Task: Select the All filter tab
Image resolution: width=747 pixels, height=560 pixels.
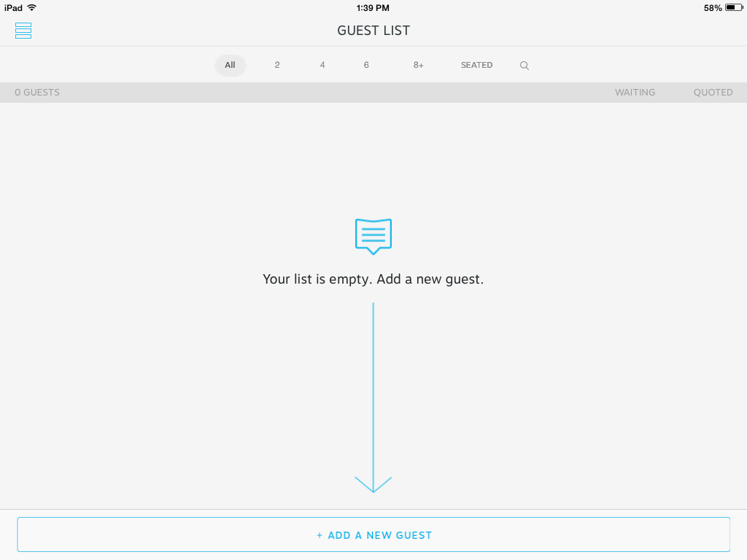Action: [230, 65]
